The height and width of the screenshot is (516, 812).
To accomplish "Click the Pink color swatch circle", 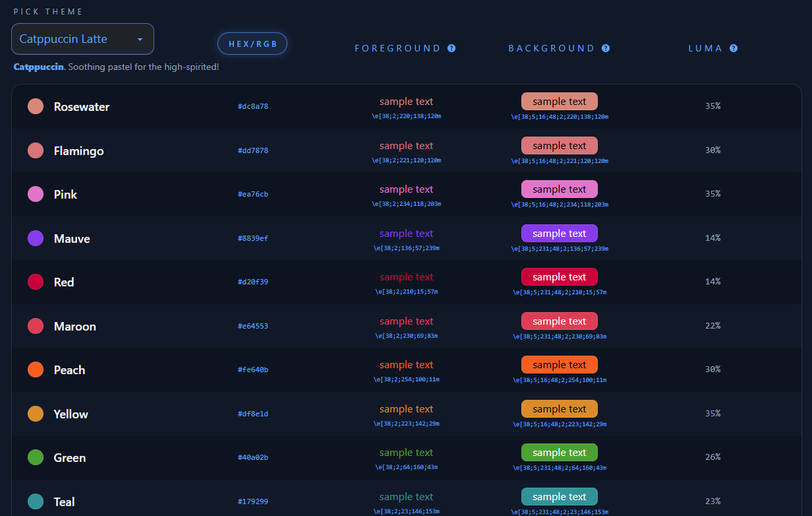I will pos(36,194).
